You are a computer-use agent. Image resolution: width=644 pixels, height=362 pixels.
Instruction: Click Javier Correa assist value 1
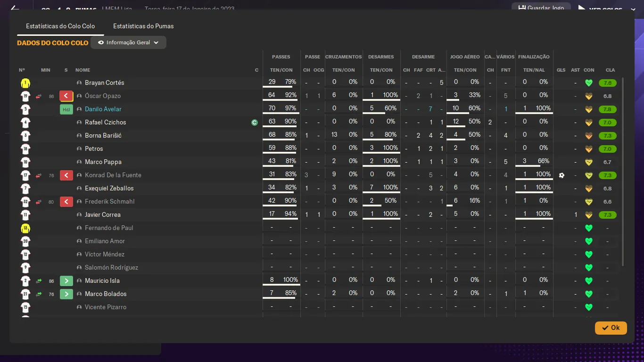pos(576,215)
